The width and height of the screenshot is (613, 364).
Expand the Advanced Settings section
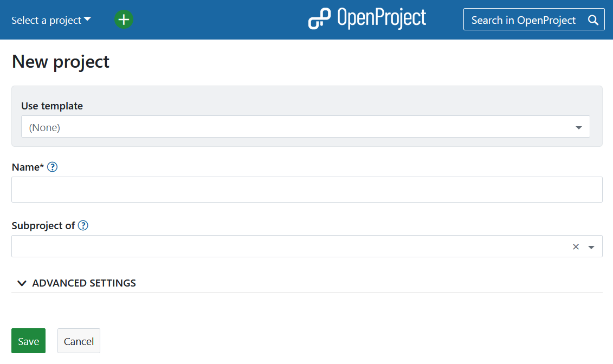pos(84,283)
